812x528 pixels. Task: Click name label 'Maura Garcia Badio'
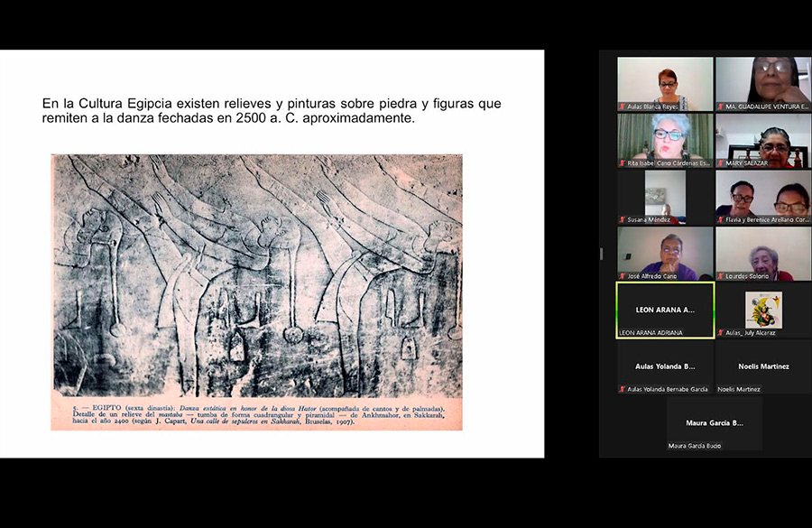tap(695, 446)
